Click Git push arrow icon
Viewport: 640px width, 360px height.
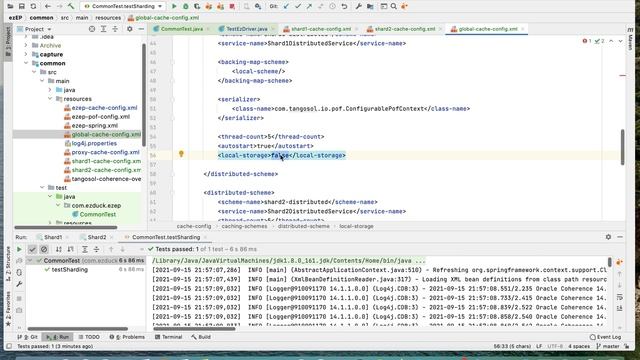point(309,6)
